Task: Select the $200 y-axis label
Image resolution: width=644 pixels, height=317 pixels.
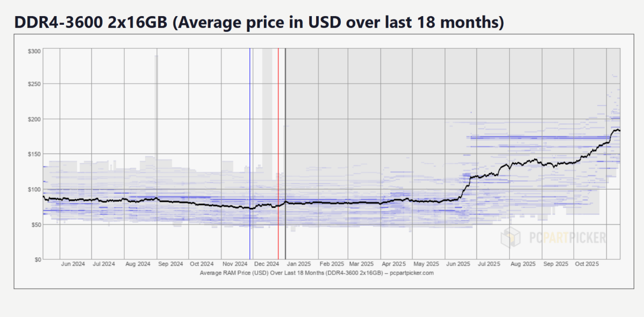Action: click(x=34, y=119)
